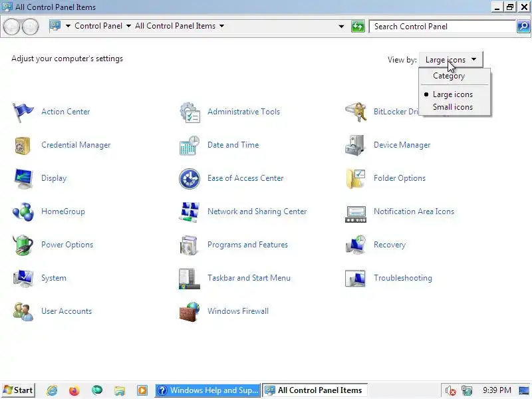Click the clock showing 9:39 PM
This screenshot has height=399, width=532.
(497, 390)
